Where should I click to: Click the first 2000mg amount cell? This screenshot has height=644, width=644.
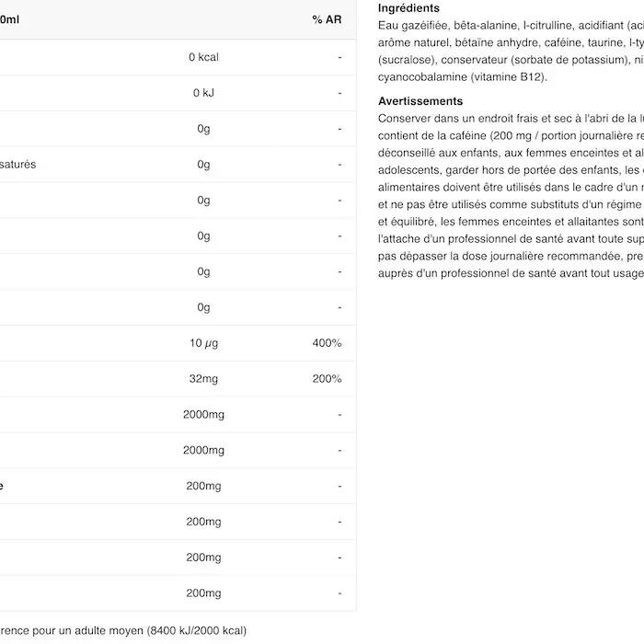tap(203, 414)
